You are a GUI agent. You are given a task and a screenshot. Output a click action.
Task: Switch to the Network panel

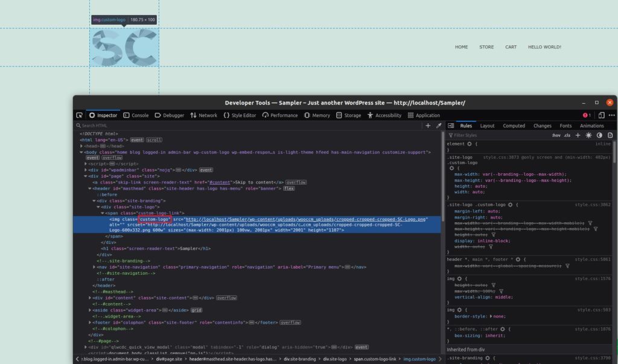(x=204, y=115)
